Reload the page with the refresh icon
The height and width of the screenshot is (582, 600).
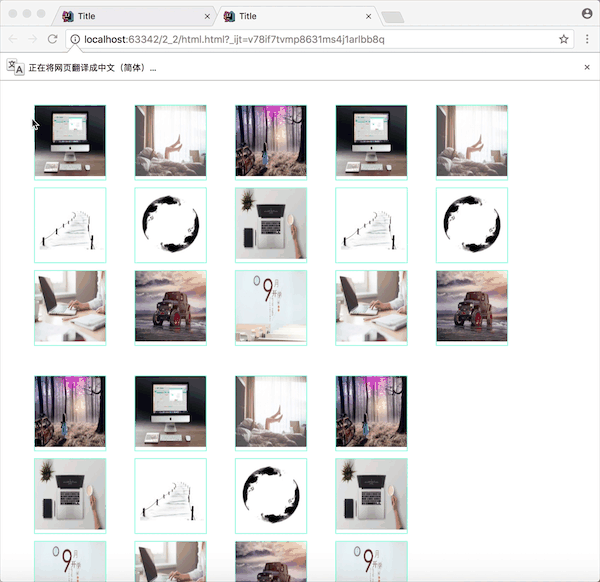(52, 39)
